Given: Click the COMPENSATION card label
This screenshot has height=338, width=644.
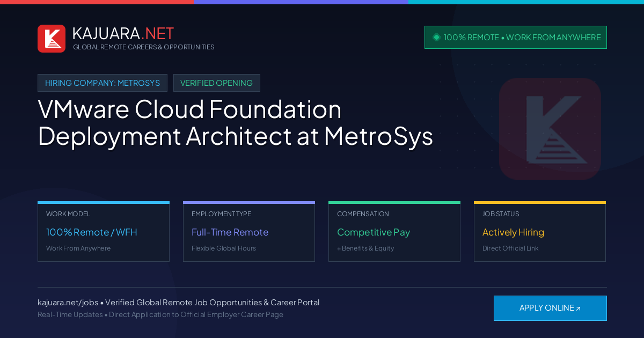Looking at the screenshot, I should point(363,214).
